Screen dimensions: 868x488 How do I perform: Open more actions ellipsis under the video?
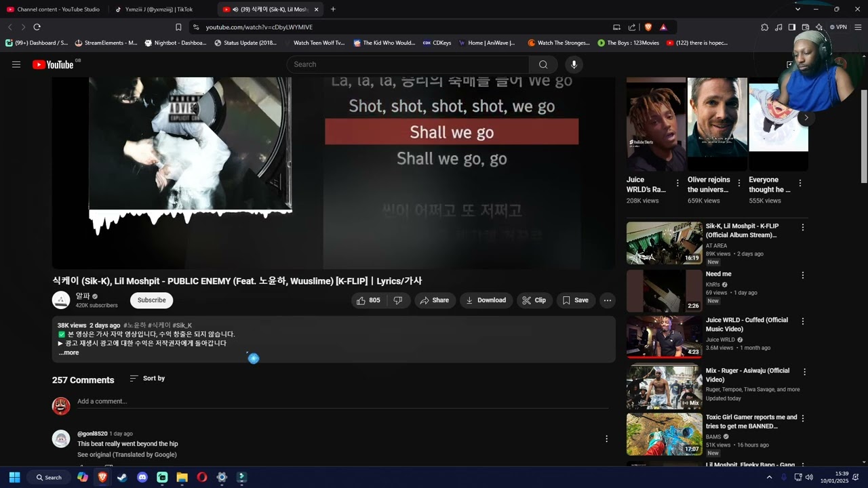tap(608, 300)
